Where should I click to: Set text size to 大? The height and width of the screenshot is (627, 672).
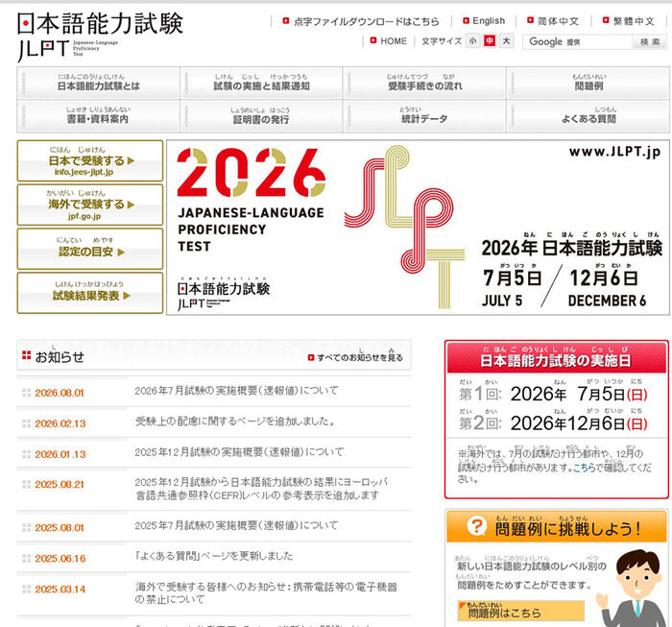(507, 41)
